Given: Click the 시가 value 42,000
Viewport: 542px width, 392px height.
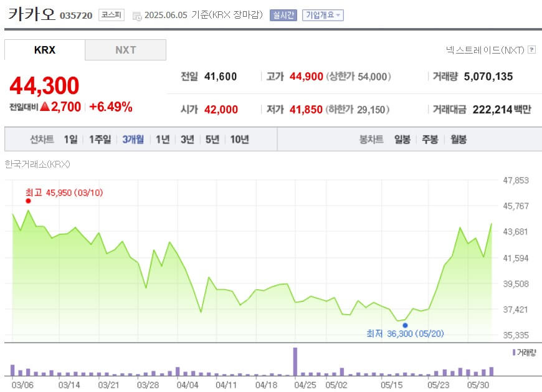Looking at the screenshot, I should point(221,110).
